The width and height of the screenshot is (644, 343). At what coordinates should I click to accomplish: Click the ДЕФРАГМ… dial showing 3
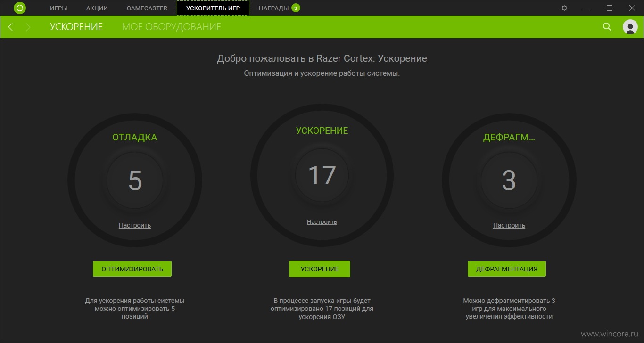(509, 180)
